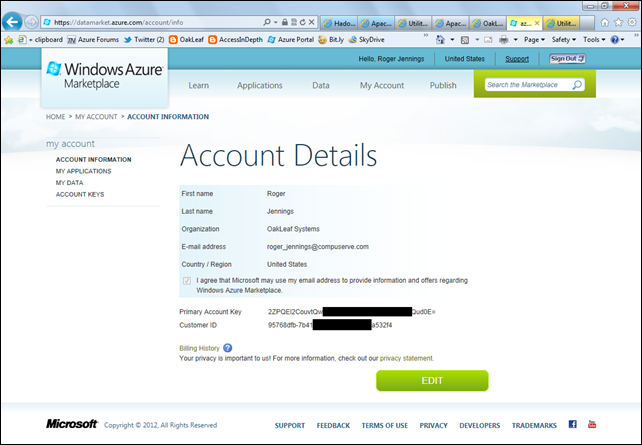Click the empty New Tab button

pyautogui.click(x=587, y=23)
